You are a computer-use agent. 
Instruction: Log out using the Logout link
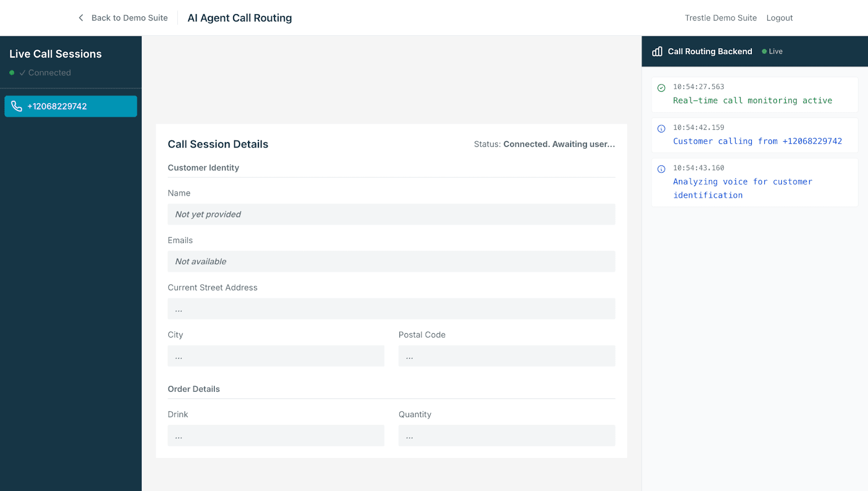pyautogui.click(x=779, y=18)
